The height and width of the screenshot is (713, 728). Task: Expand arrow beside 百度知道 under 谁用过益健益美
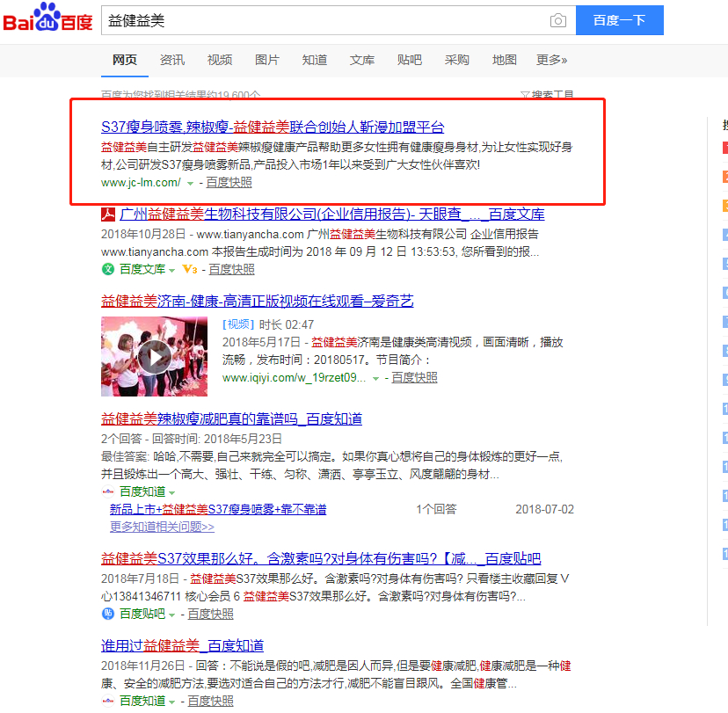171,702
